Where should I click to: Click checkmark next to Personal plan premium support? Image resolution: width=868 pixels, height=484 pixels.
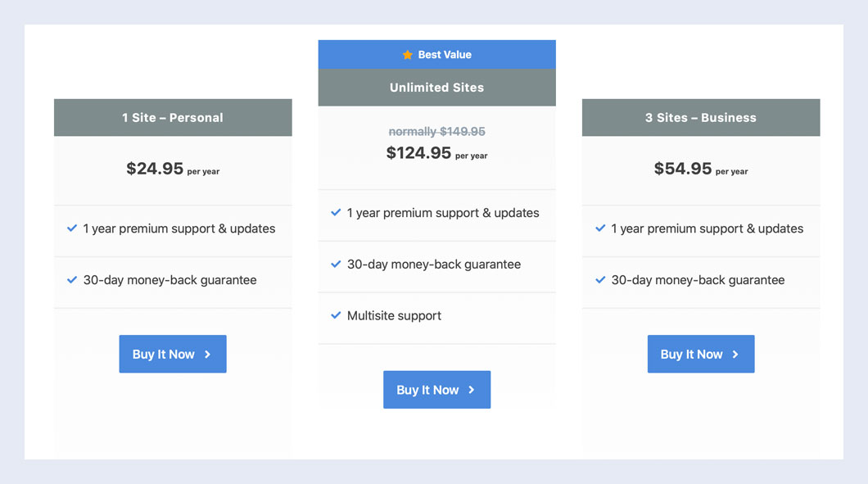(x=72, y=228)
